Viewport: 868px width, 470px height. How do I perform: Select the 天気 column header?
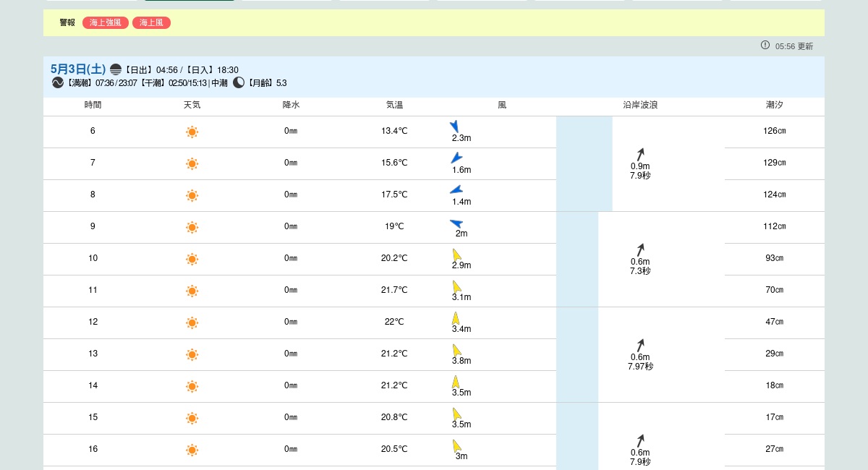[x=192, y=106]
